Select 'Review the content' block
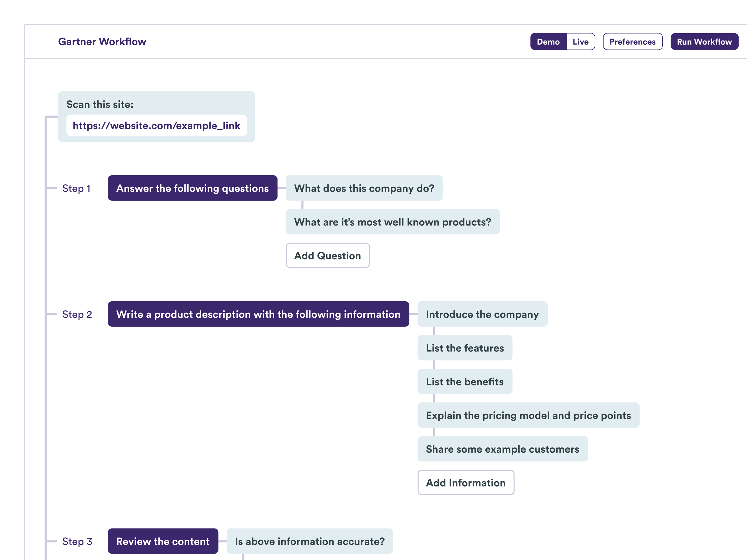 click(x=163, y=541)
